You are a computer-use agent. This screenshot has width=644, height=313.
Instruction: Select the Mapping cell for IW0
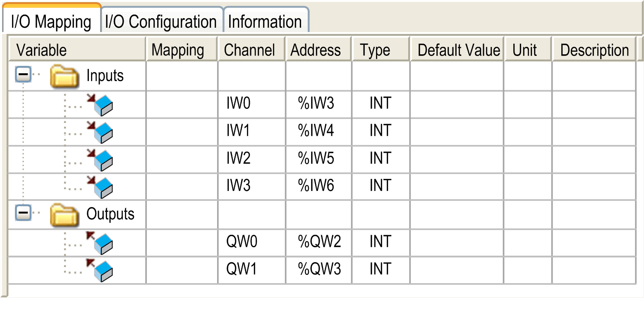(182, 104)
